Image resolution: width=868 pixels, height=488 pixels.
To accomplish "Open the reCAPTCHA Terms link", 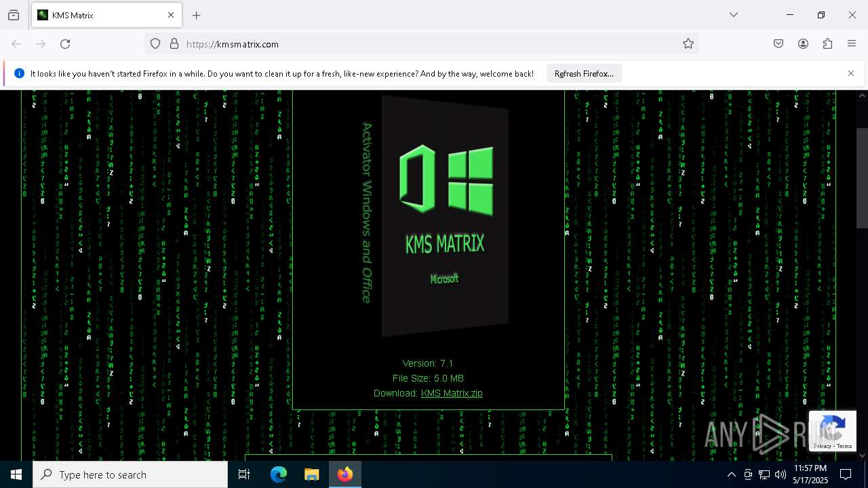I will pyautogui.click(x=844, y=446).
